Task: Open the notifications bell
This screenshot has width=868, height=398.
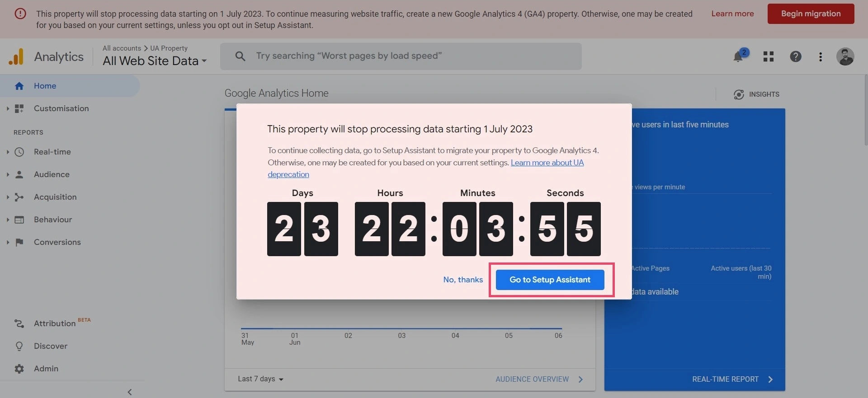Action: point(738,56)
